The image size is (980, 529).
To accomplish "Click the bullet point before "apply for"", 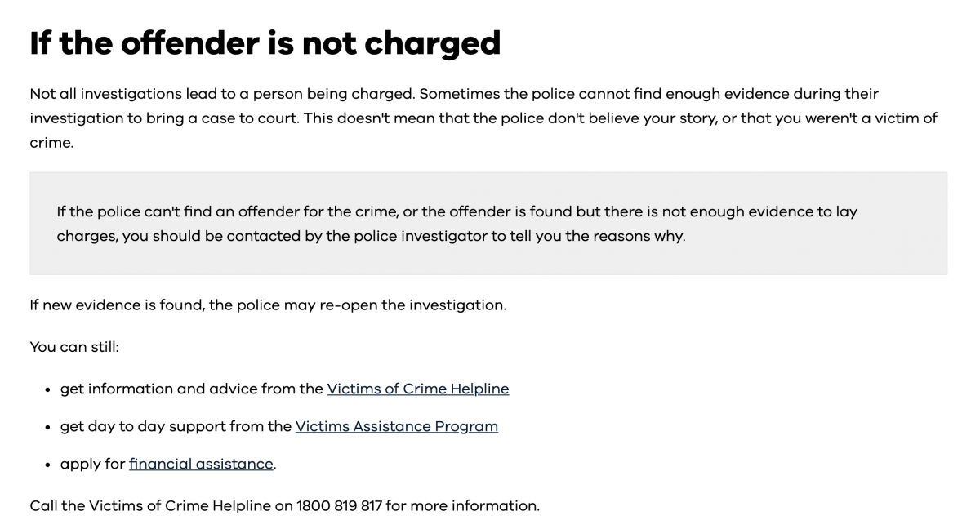I will [49, 465].
